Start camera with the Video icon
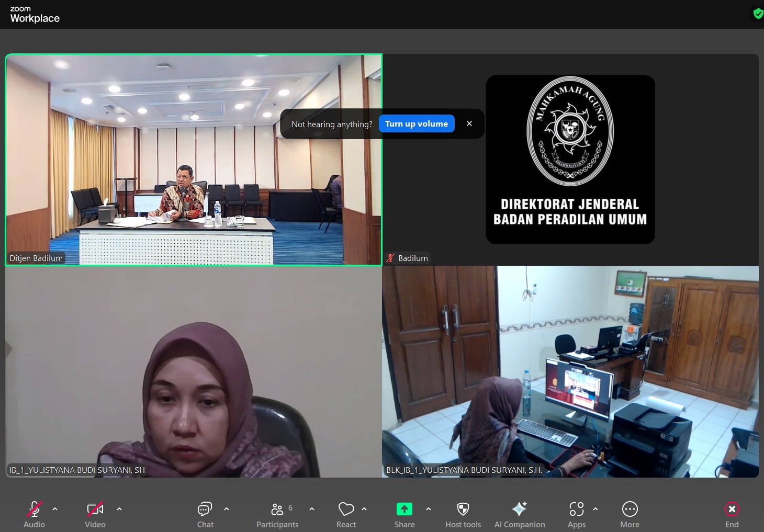Viewport: 764px width, 532px height. (95, 509)
